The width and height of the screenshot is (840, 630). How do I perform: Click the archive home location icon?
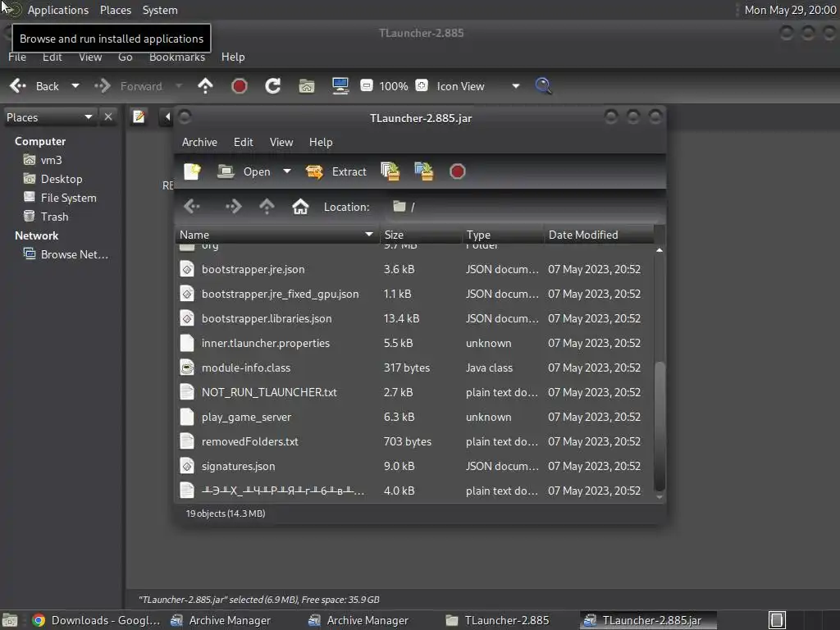pos(300,206)
